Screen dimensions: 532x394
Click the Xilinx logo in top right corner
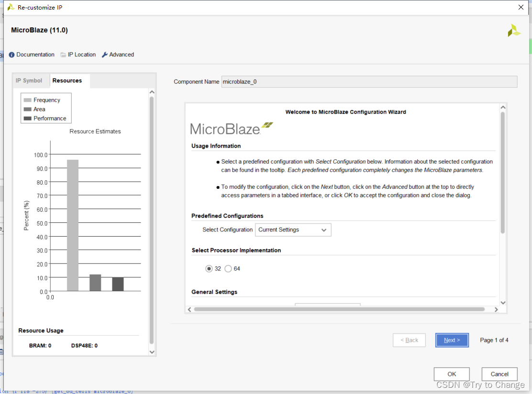(x=514, y=30)
